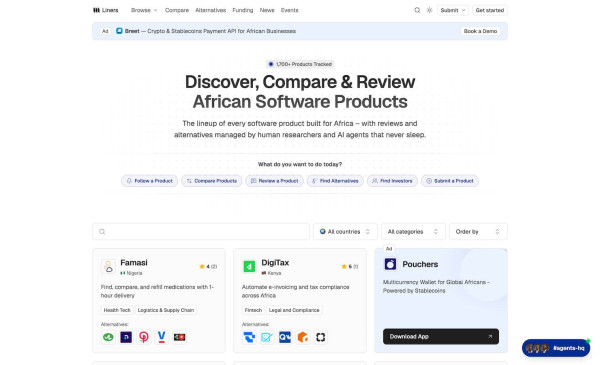Open DigiTax alternative dark blue Q icon
The height and width of the screenshot is (365, 600).
coord(285,337)
